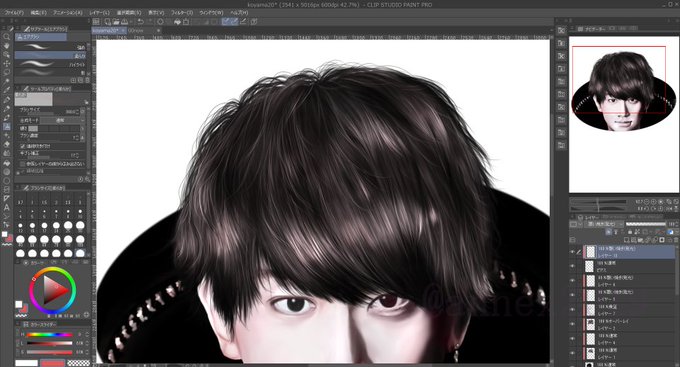
Task: Toggle visibility of レイヤー 5
Action: coord(572,295)
